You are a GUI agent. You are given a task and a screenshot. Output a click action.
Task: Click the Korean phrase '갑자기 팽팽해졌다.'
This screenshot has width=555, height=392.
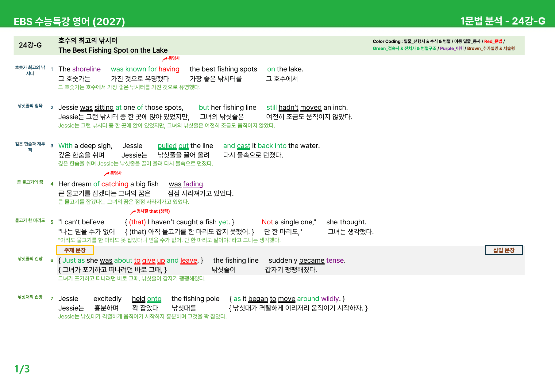[291, 270]
